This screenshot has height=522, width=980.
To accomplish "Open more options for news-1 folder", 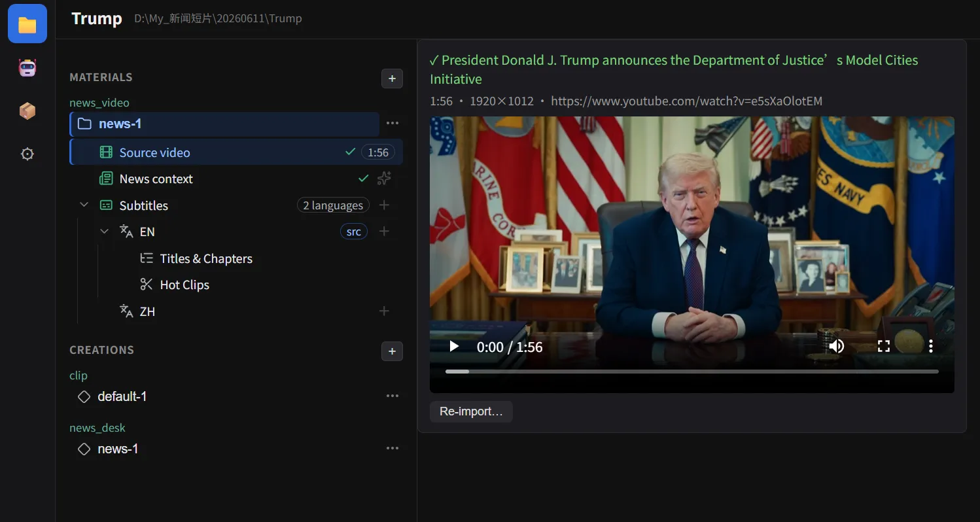I will point(392,123).
